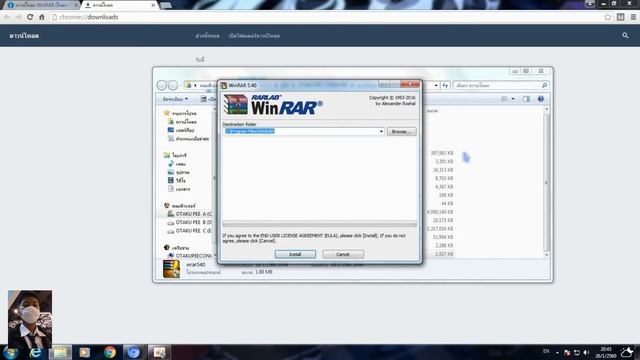Click the open downloads folder link in header
This screenshot has height=360, width=640.
pyautogui.click(x=254, y=36)
